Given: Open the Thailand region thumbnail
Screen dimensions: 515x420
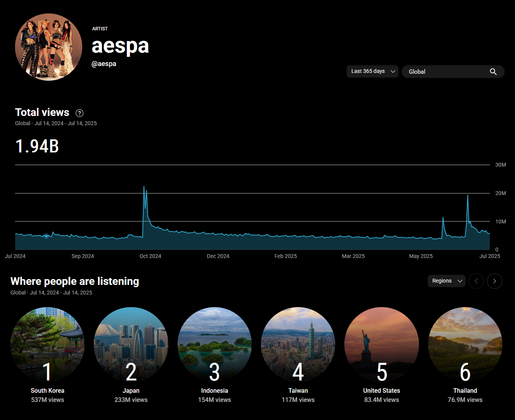Looking at the screenshot, I should 465,344.
